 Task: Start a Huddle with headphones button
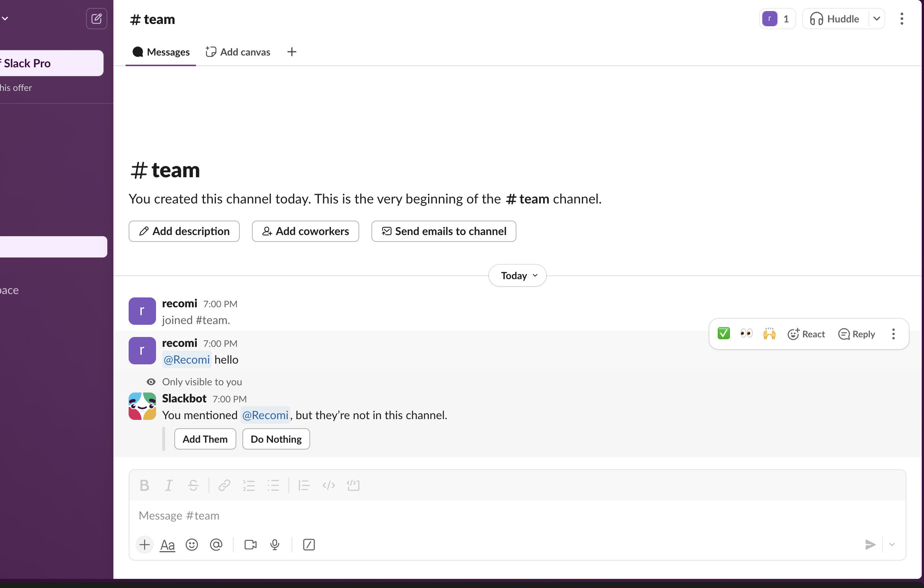point(835,19)
